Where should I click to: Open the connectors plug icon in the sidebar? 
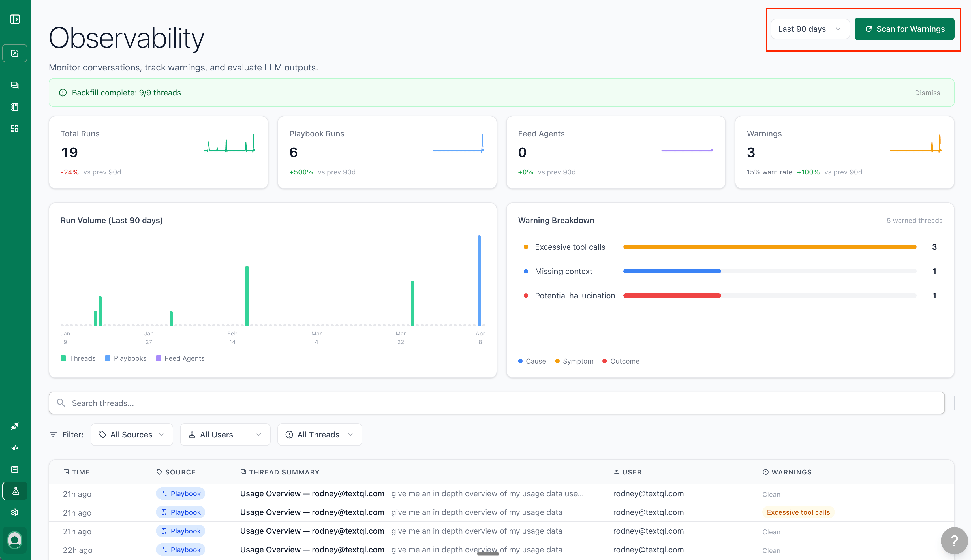[x=15, y=426]
